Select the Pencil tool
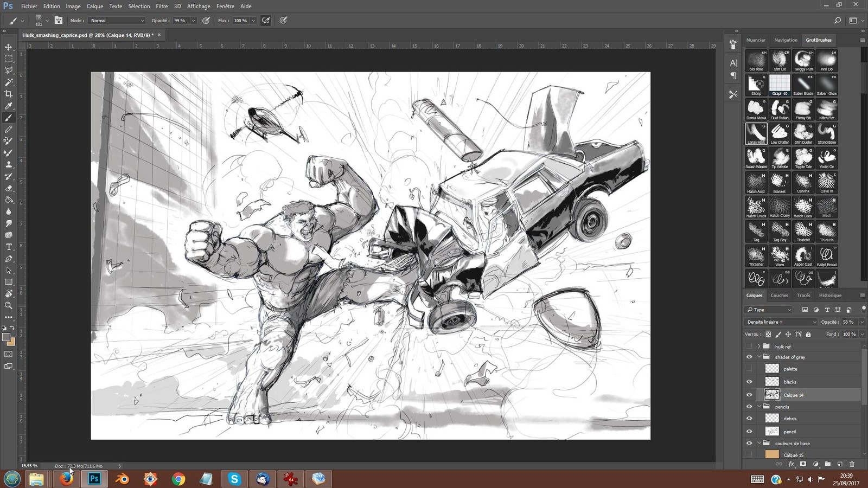This screenshot has height=488, width=868. (x=9, y=129)
